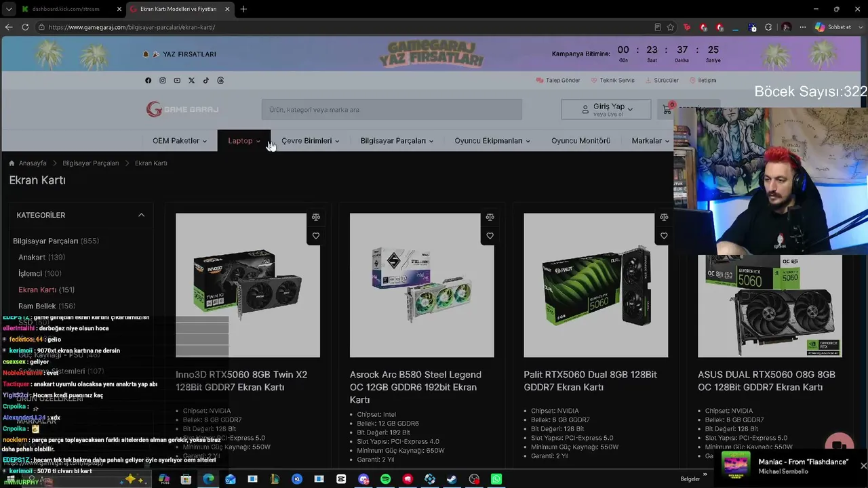Open WhatsApp from the taskbar
The width and height of the screenshot is (868, 488).
[x=496, y=479]
